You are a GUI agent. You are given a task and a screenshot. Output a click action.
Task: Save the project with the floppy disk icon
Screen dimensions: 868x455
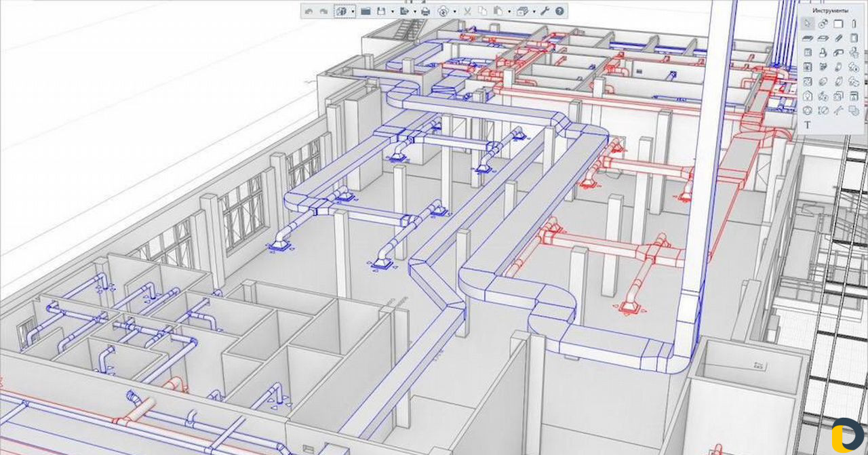coord(381,12)
